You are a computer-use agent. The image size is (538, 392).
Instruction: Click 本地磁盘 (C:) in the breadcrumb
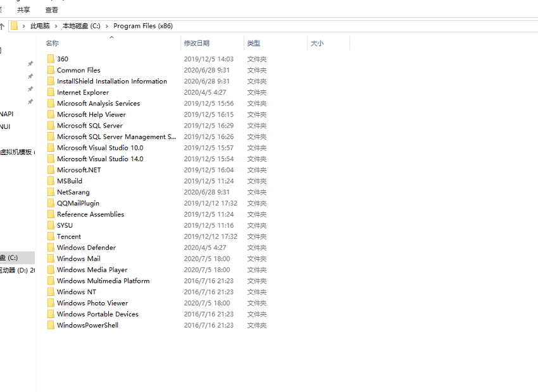point(82,26)
